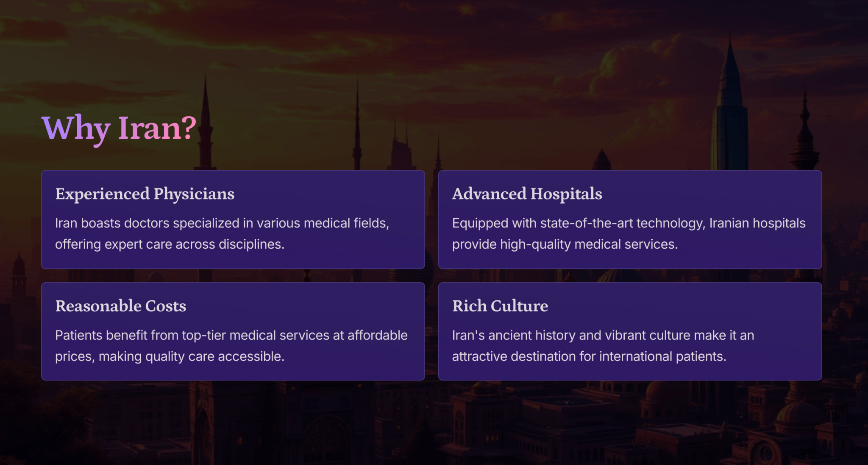This screenshot has width=868, height=465.
Task: Select the Rich Culture card
Action: click(x=630, y=331)
